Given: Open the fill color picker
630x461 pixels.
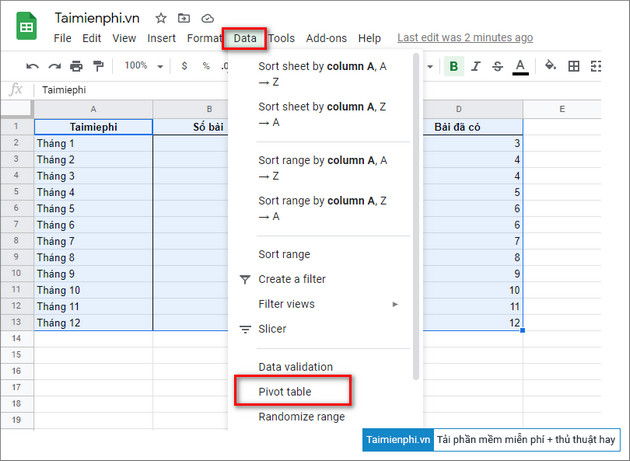Looking at the screenshot, I should click(550, 66).
